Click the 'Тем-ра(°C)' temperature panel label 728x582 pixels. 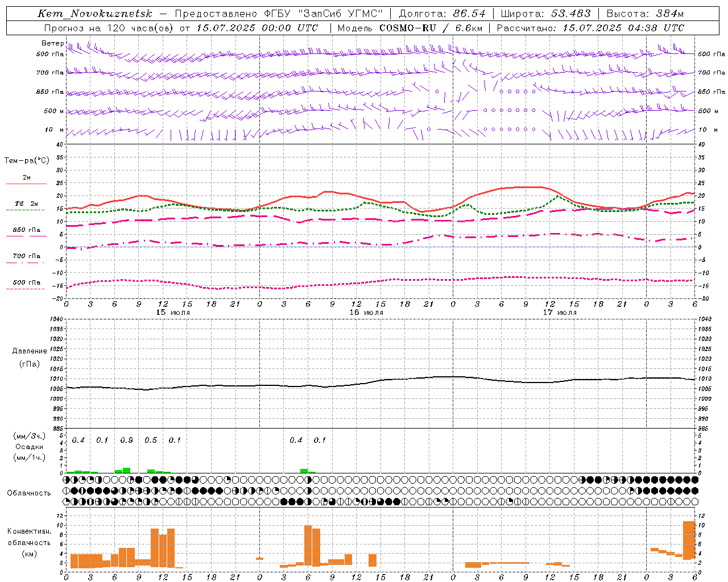pos(27,161)
